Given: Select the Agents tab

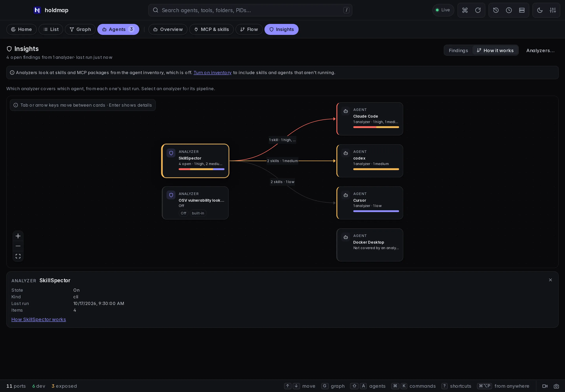Looking at the screenshot, I should tap(118, 29).
